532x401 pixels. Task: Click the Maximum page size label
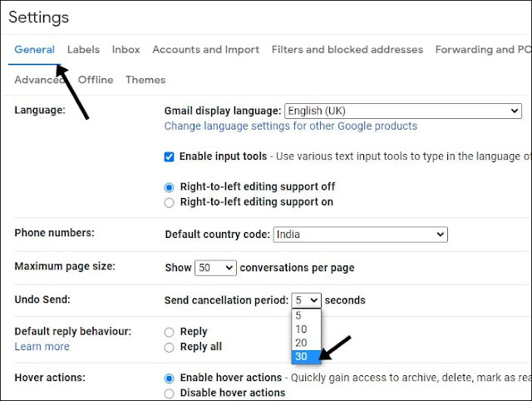tap(65, 266)
